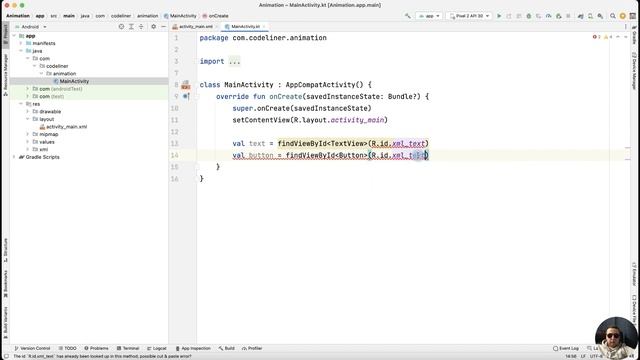Open the Profiler tool window
Image resolution: width=640 pixels, height=360 pixels.
[252, 349]
